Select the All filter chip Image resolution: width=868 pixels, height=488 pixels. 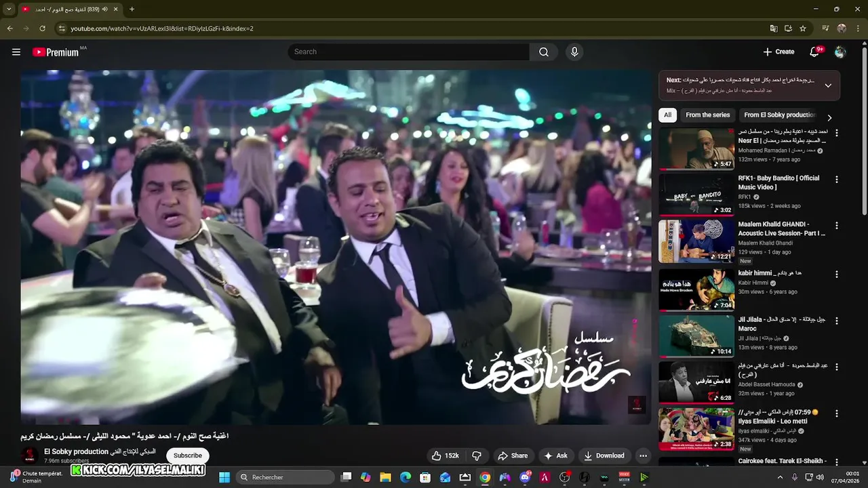pyautogui.click(x=667, y=115)
